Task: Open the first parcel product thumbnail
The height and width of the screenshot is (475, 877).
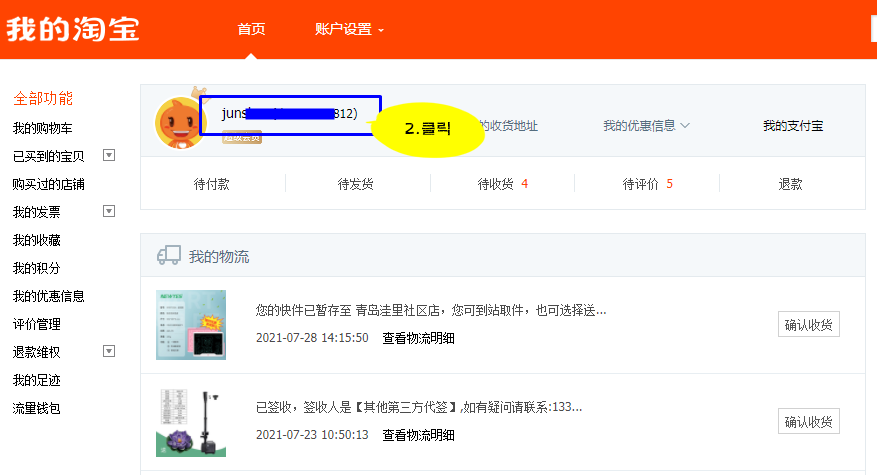Action: 191,324
